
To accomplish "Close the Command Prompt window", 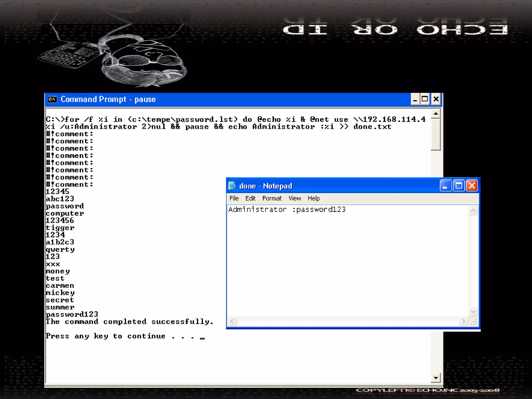I will tap(436, 99).
